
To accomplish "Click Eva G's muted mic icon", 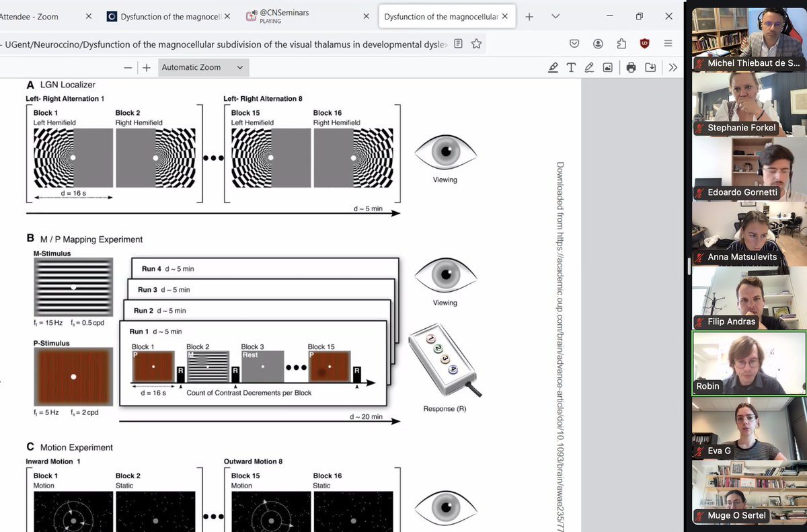I will point(700,451).
